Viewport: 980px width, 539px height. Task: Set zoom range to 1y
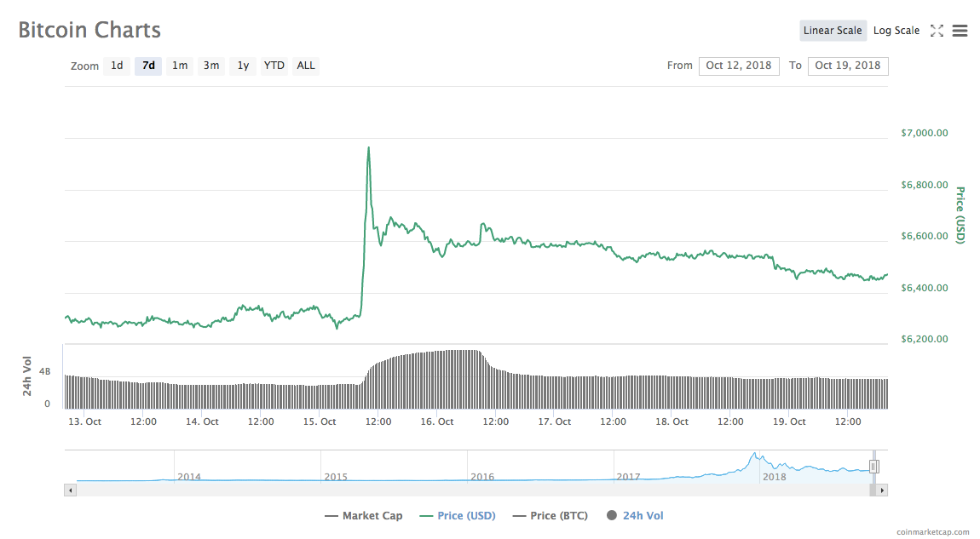pos(243,66)
